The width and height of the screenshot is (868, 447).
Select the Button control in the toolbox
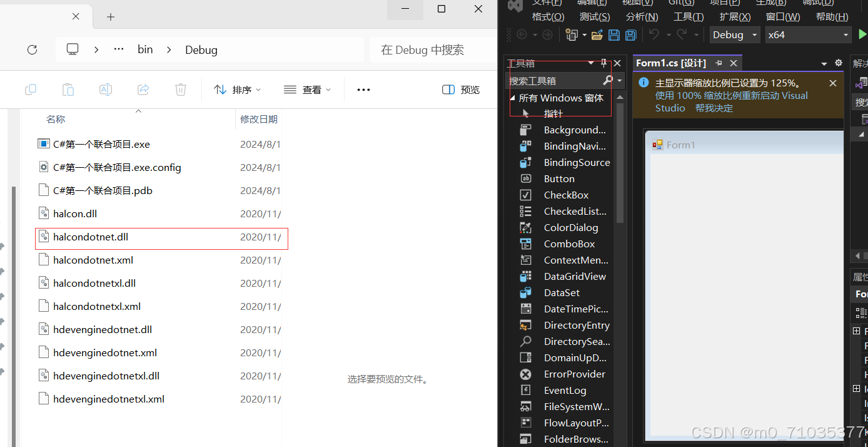coord(559,178)
